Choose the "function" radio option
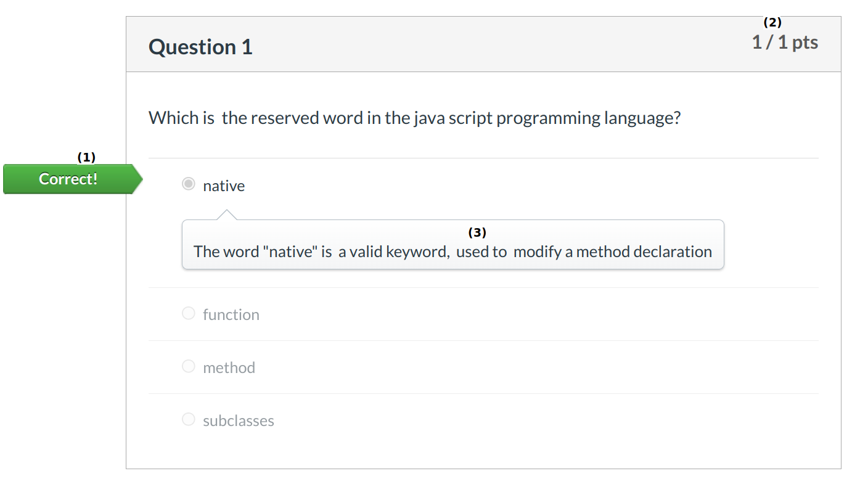868x492 pixels. click(x=189, y=313)
